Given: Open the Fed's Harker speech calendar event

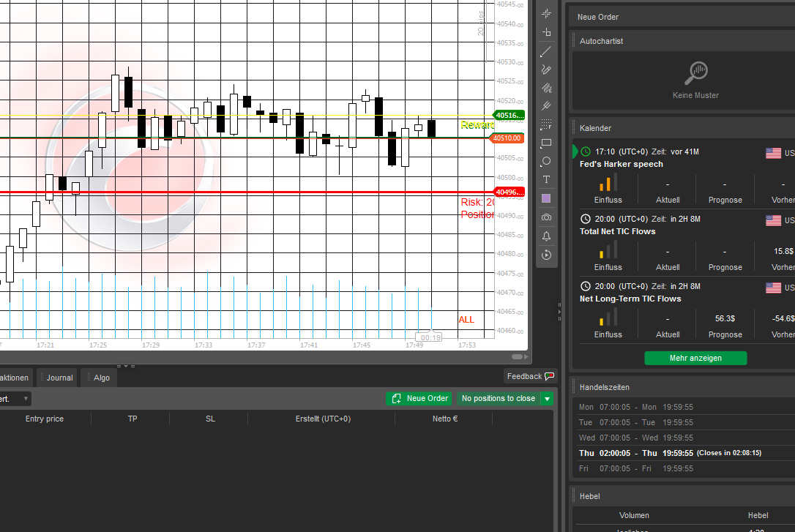Looking at the screenshot, I should pyautogui.click(x=684, y=175).
